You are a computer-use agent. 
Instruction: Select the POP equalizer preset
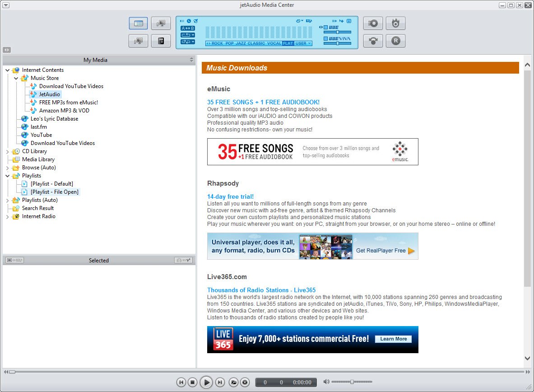pos(230,44)
